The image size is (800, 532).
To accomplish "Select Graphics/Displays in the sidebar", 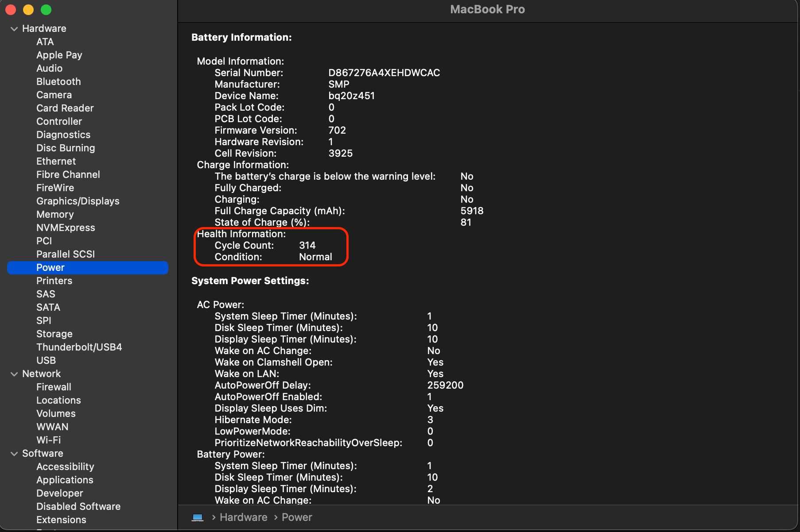I will [x=78, y=201].
